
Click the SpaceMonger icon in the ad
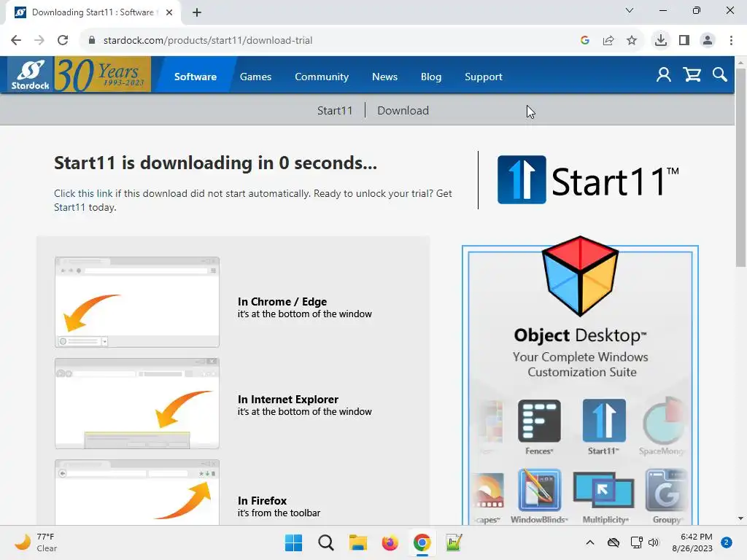664,421
